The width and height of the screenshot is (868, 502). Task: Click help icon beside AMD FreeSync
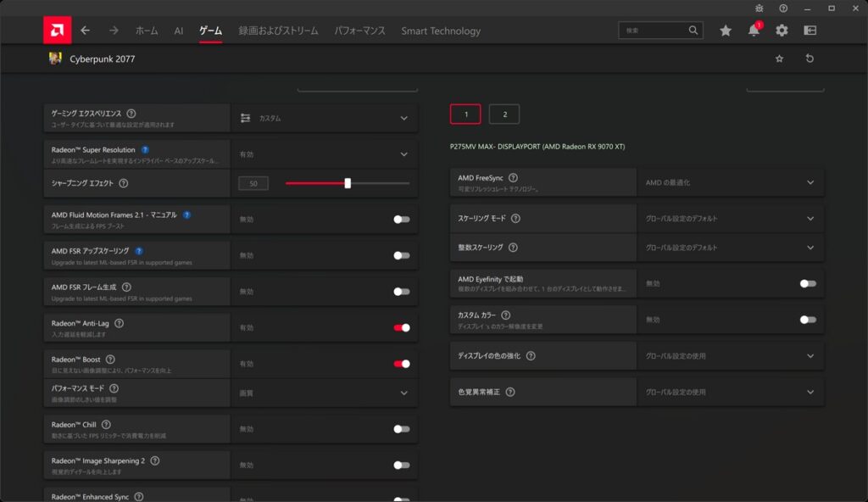click(x=513, y=178)
